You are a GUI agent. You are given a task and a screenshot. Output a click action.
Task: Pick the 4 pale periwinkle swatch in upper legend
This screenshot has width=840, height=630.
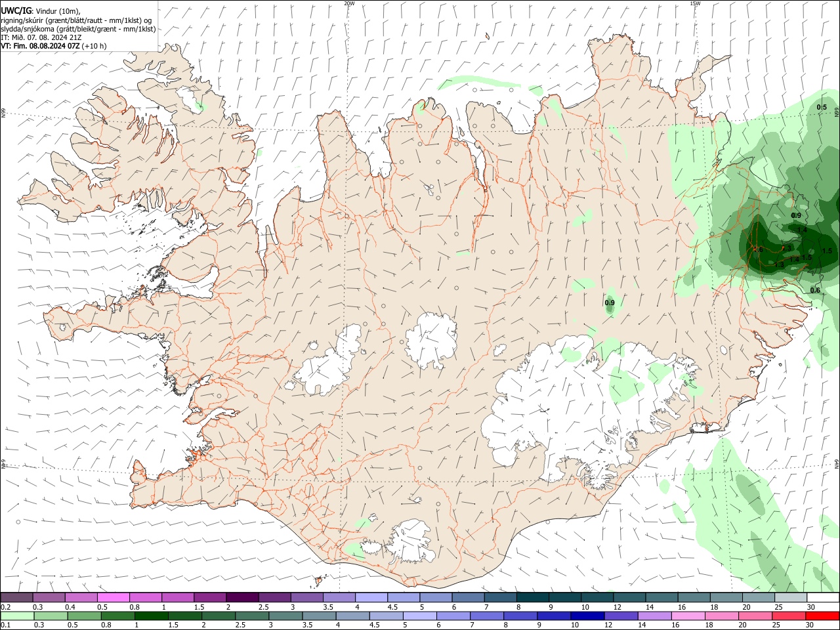click(371, 597)
